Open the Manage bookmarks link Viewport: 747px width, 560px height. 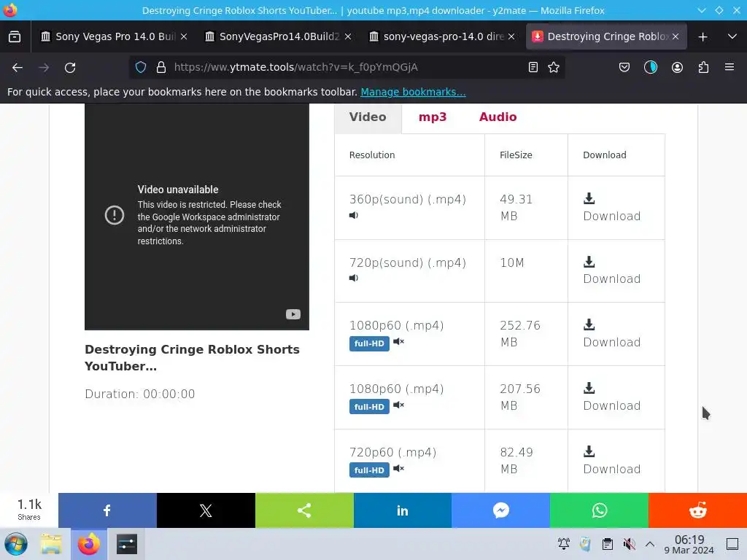click(x=413, y=92)
